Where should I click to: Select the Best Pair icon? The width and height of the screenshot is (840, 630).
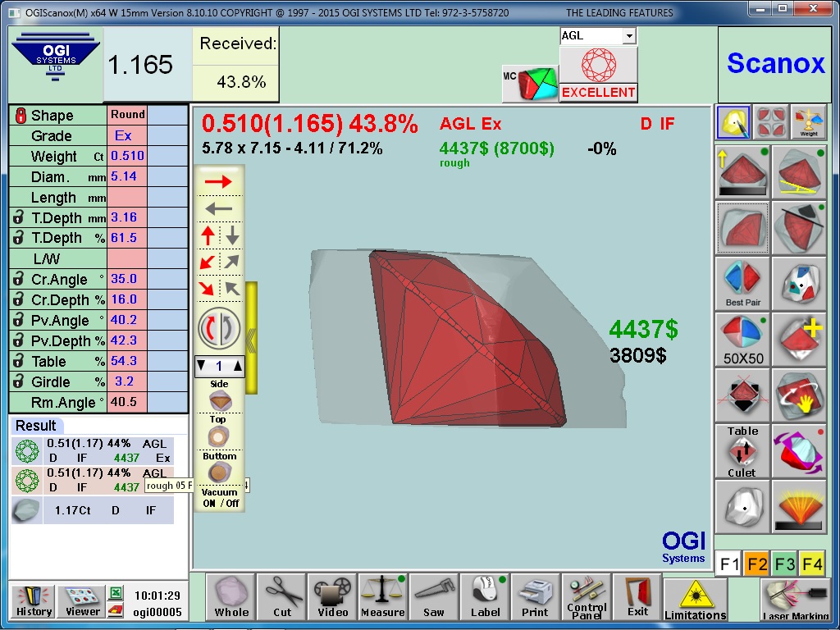pyautogui.click(x=742, y=282)
